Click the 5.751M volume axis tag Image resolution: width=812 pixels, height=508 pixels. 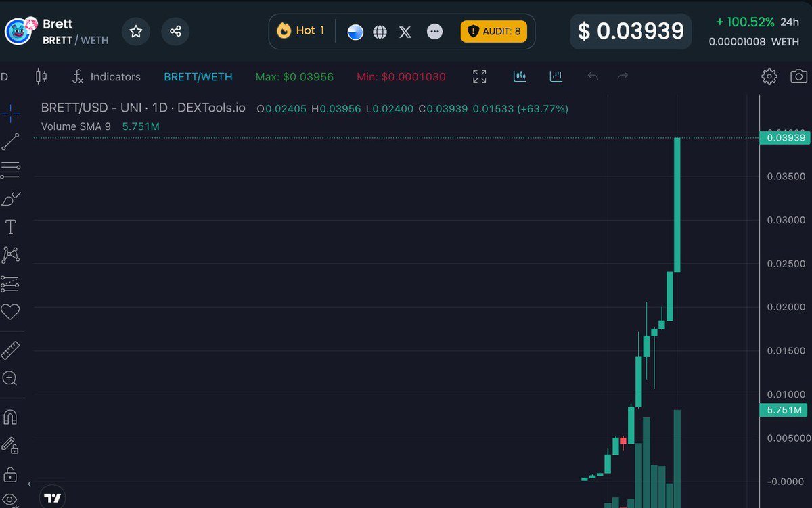point(784,410)
